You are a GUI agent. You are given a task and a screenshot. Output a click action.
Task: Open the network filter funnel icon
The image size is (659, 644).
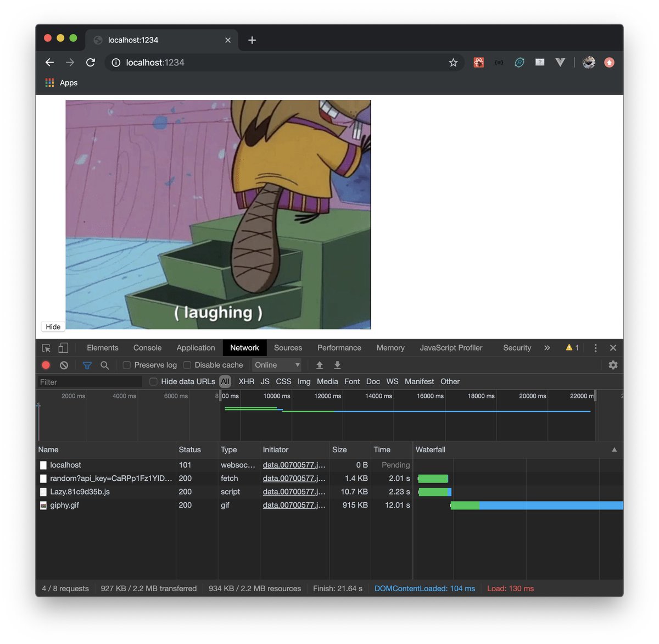click(87, 364)
